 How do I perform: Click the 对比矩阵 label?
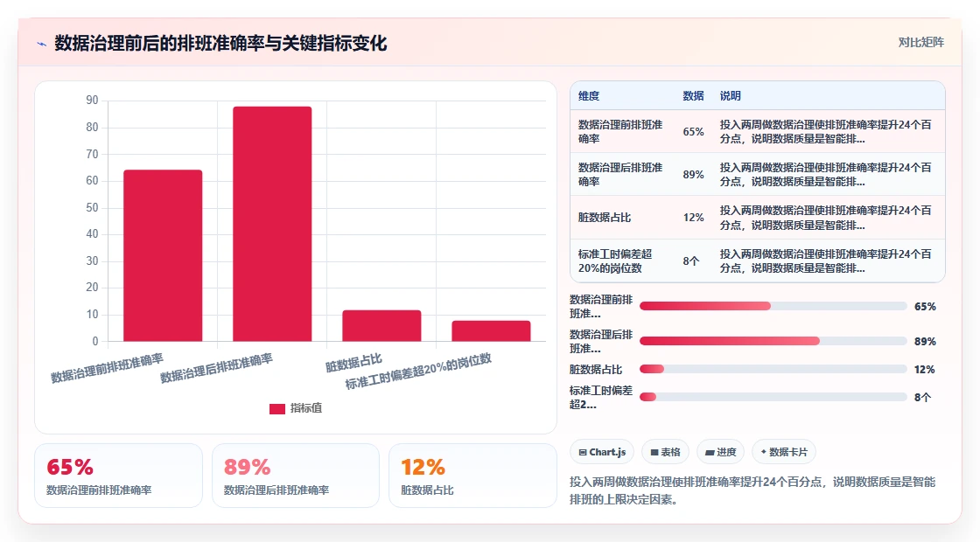[921, 43]
